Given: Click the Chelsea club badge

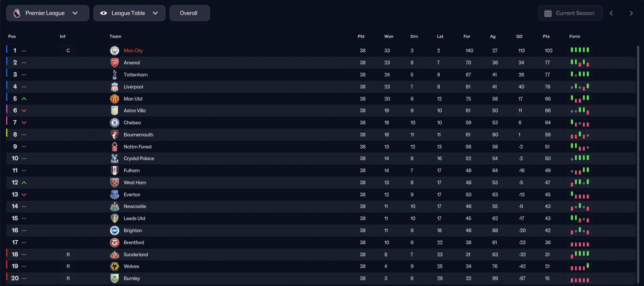Looking at the screenshot, I should point(115,123).
